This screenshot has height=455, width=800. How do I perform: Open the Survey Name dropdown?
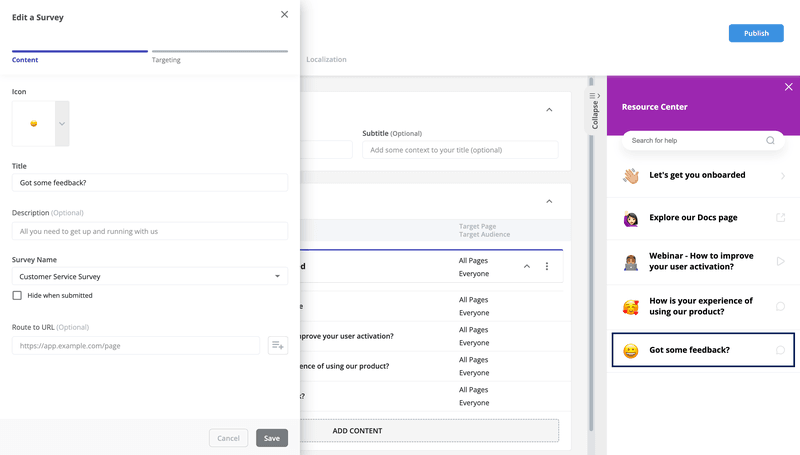[149, 276]
